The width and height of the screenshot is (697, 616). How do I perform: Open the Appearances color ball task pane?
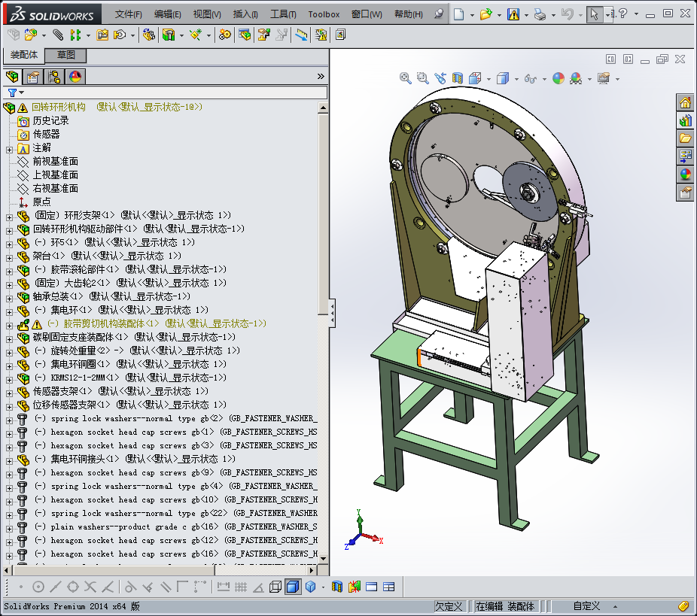(686, 174)
